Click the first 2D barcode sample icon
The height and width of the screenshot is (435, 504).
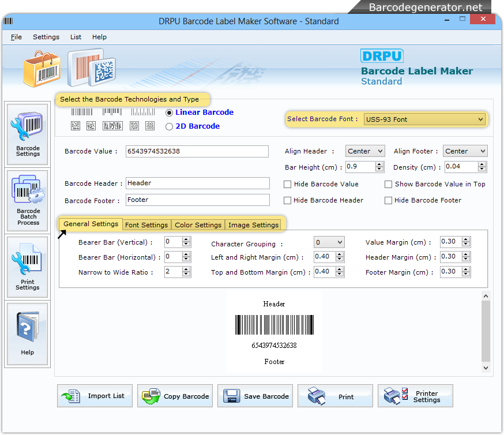click(76, 126)
